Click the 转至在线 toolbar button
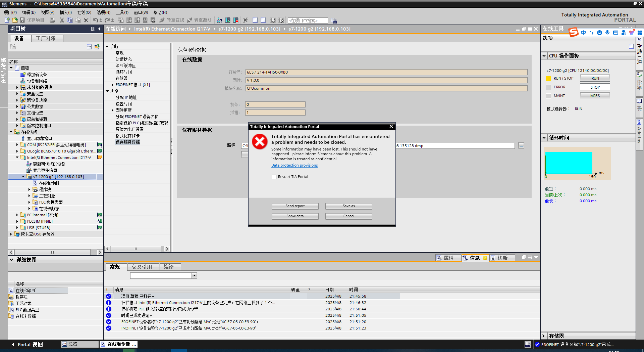 [x=172, y=20]
